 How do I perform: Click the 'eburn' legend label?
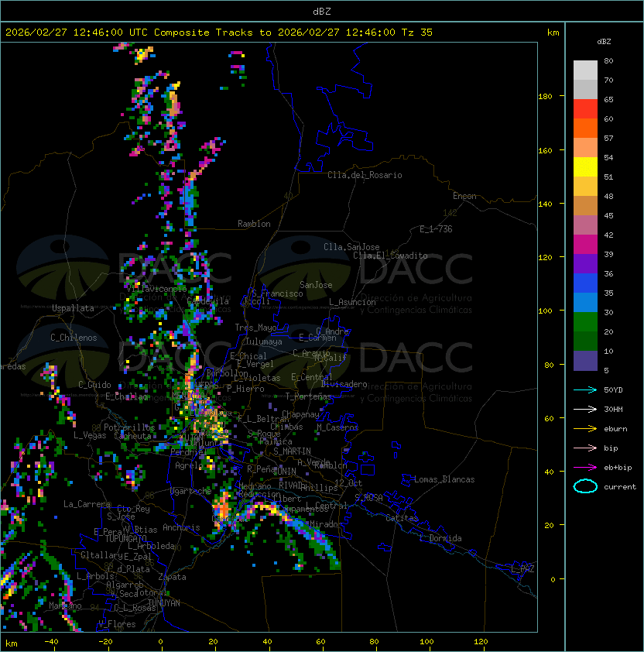(615, 429)
